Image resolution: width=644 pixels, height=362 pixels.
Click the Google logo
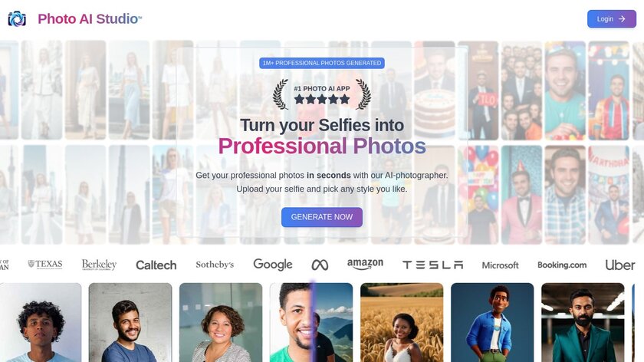point(273,265)
